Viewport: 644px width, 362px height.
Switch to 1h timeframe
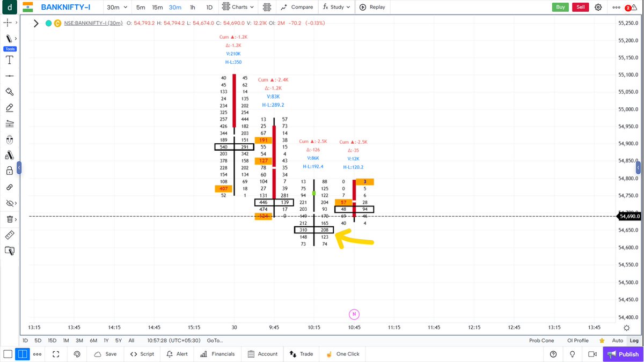193,7
